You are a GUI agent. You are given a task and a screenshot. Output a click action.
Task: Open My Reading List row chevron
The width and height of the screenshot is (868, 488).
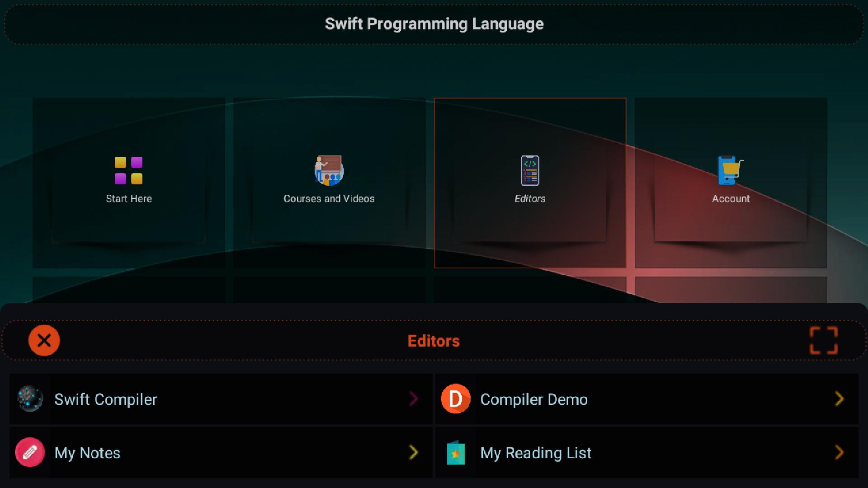tap(839, 452)
